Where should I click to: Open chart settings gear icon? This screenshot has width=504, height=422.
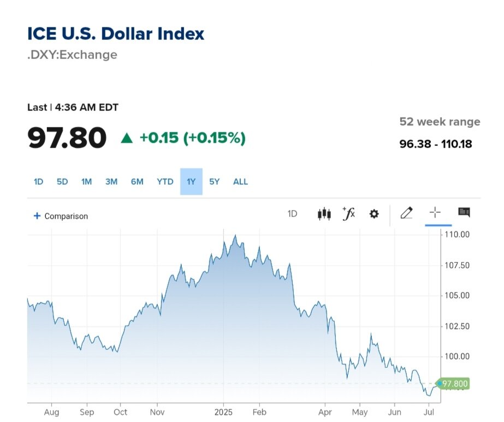click(x=374, y=214)
